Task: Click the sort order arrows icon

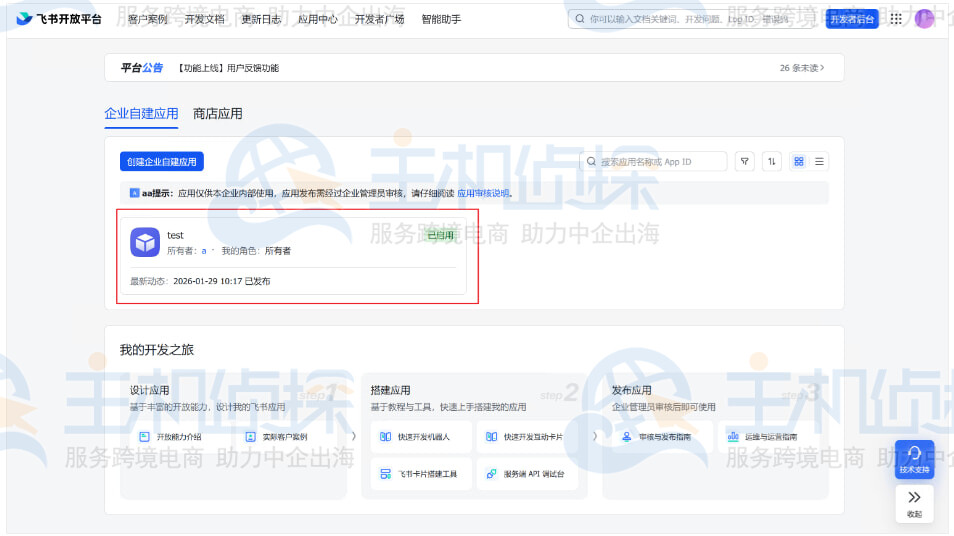Action: [x=771, y=162]
